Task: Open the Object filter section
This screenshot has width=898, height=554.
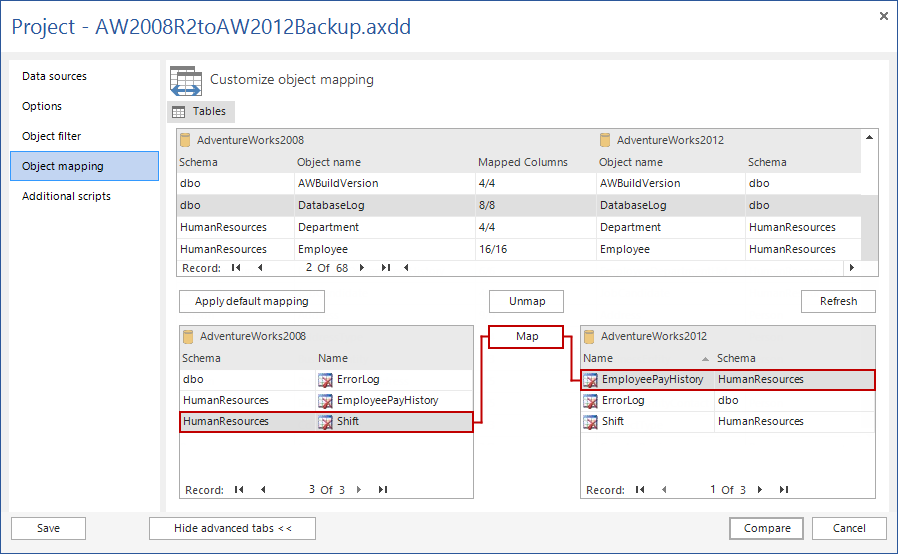Action: coord(84,136)
